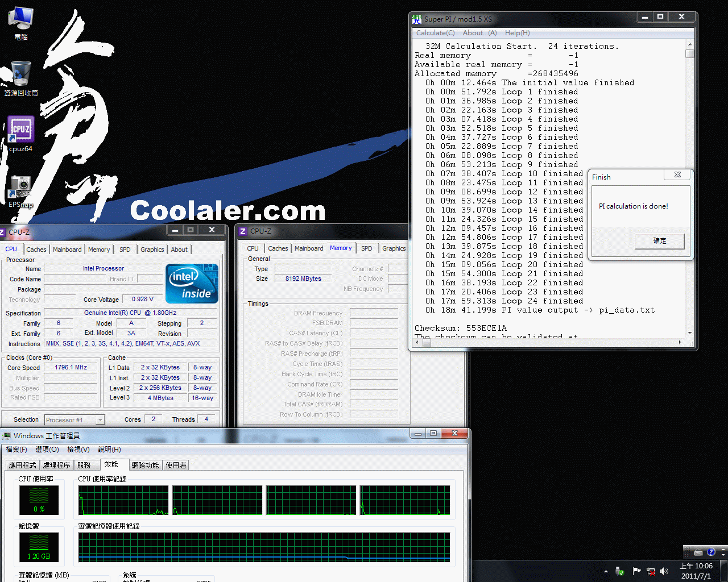Image resolution: width=728 pixels, height=582 pixels.
Task: Switch to the 網路功能 tab in Task Manager
Action: [146, 465]
